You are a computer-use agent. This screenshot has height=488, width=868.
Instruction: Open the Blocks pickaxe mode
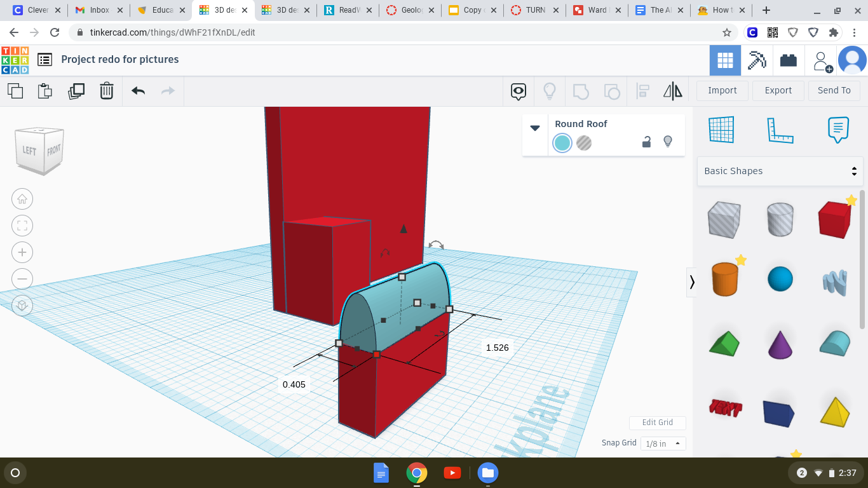(x=757, y=60)
